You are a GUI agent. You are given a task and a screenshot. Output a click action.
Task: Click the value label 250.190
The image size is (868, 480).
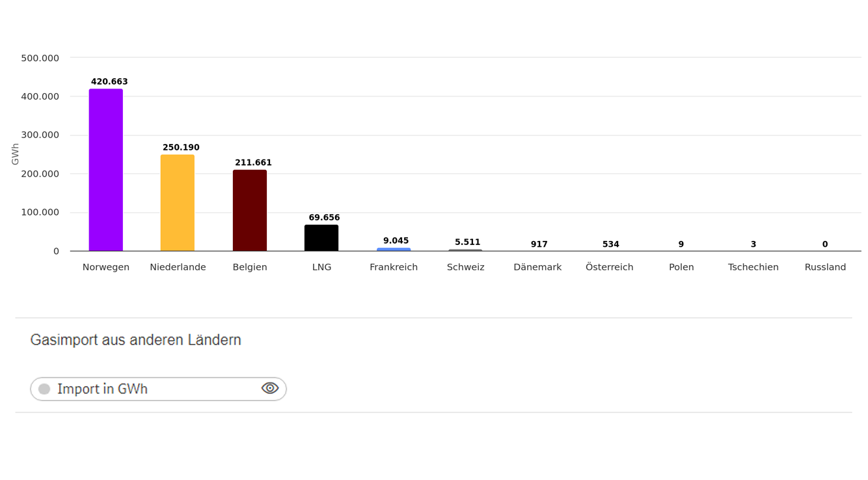click(x=181, y=147)
